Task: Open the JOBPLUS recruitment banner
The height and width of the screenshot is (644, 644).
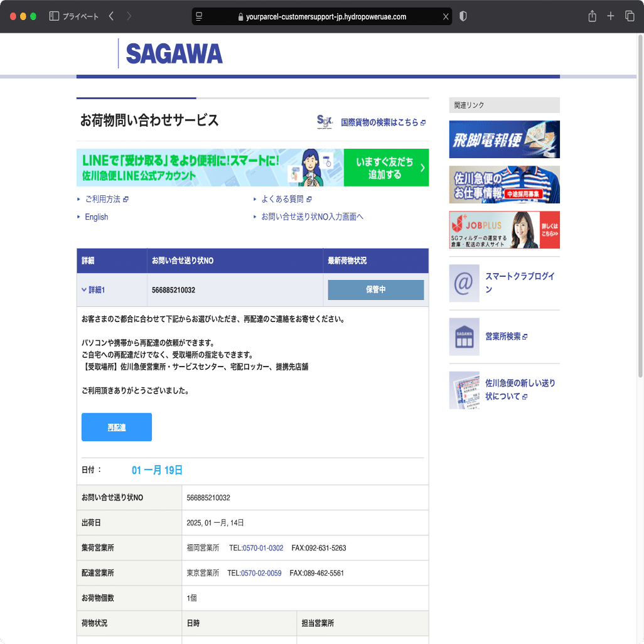Action: pyautogui.click(x=504, y=230)
